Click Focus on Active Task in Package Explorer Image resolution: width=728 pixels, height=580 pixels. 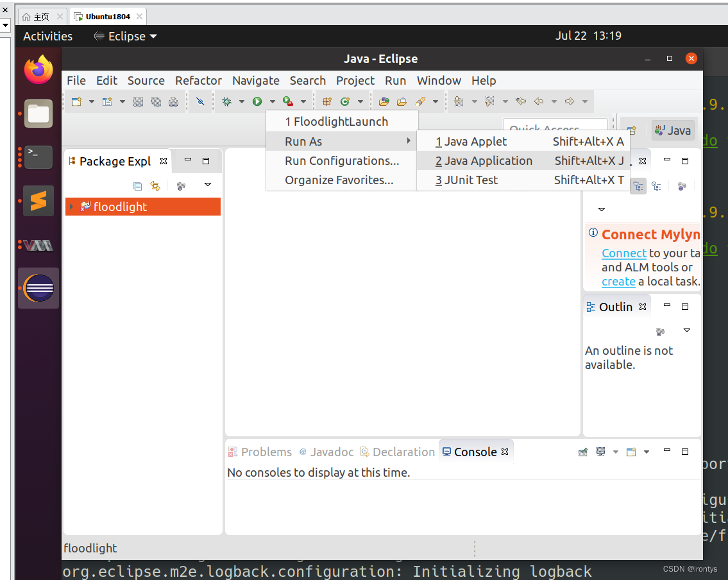click(181, 186)
